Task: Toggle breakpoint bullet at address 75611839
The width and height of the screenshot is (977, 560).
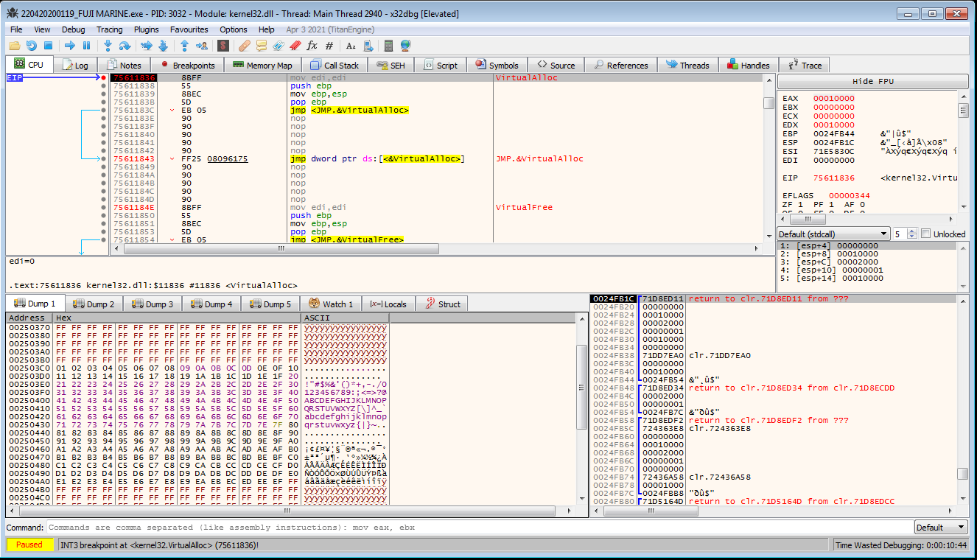Action: click(104, 94)
